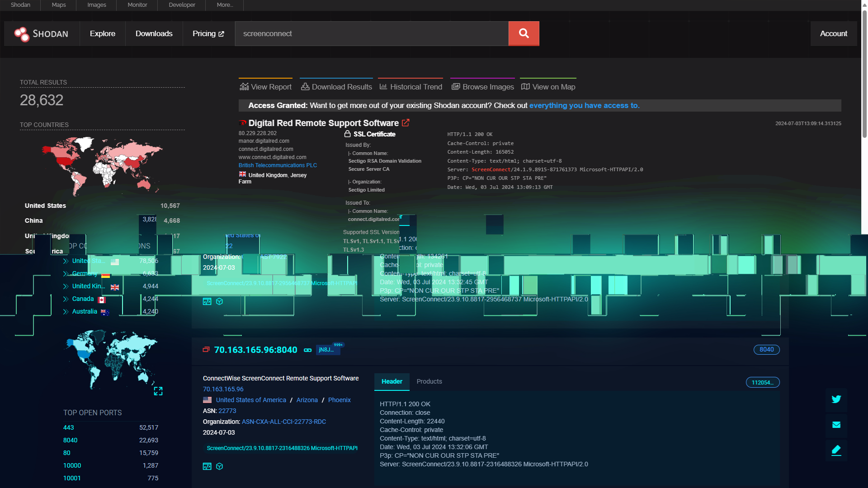Expand the world map to fullscreen
The width and height of the screenshot is (868, 488).
[158, 391]
